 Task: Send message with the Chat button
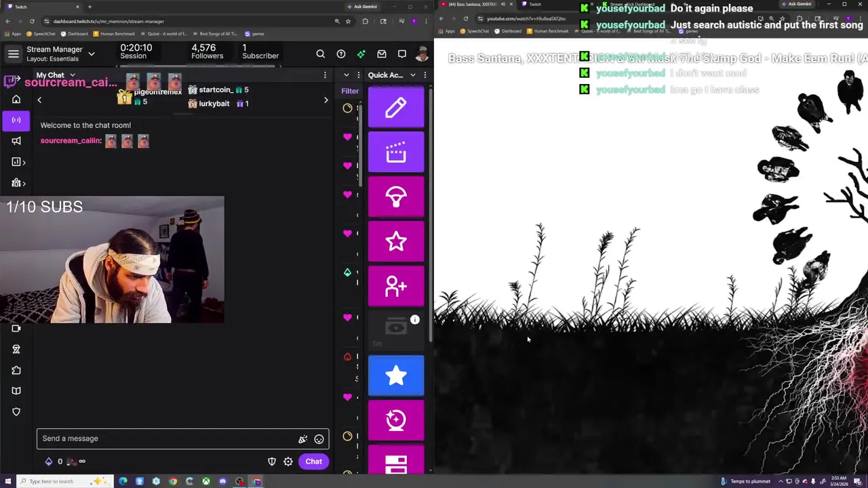pyautogui.click(x=313, y=462)
